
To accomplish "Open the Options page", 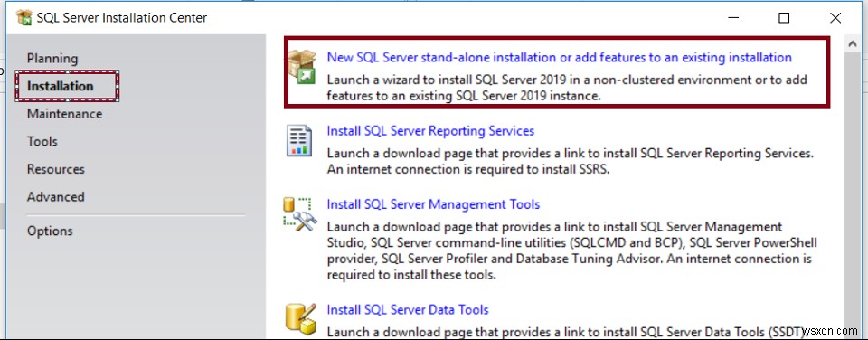I will pos(50,231).
